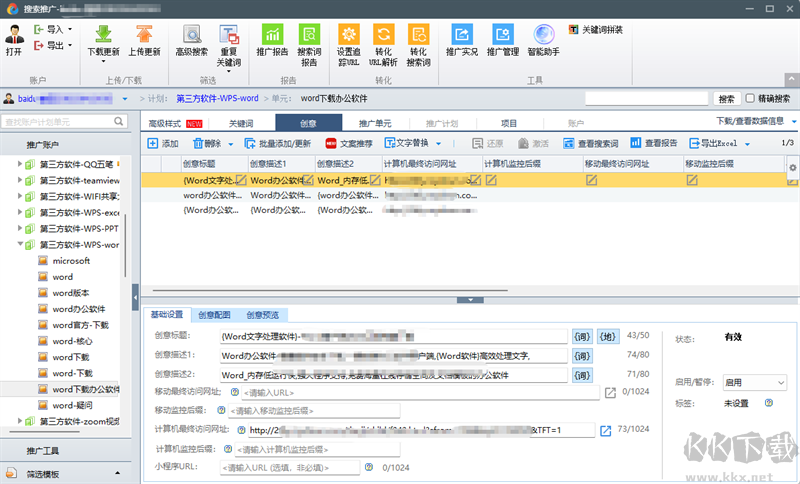Click 导出Excel in the toolbar

pos(713,143)
